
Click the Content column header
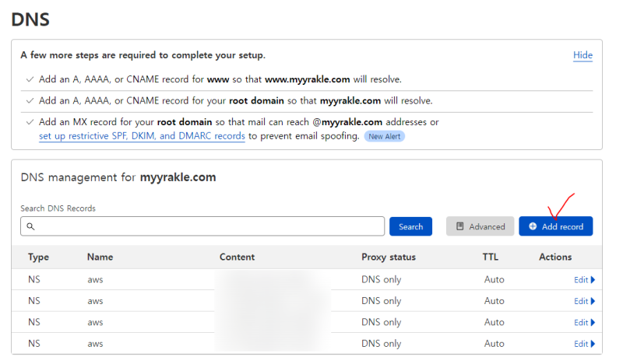pyautogui.click(x=237, y=257)
